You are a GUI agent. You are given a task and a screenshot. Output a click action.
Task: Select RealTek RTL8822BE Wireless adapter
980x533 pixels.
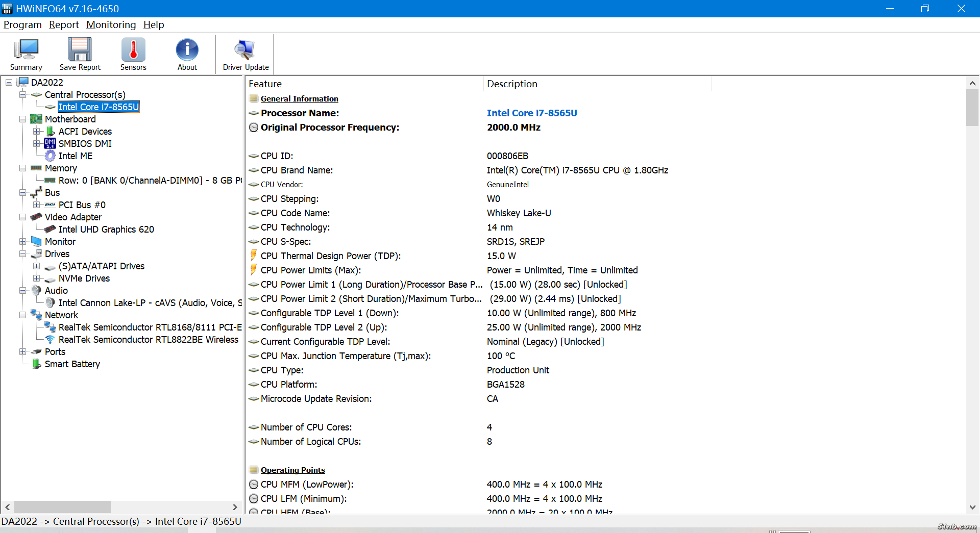tap(148, 340)
